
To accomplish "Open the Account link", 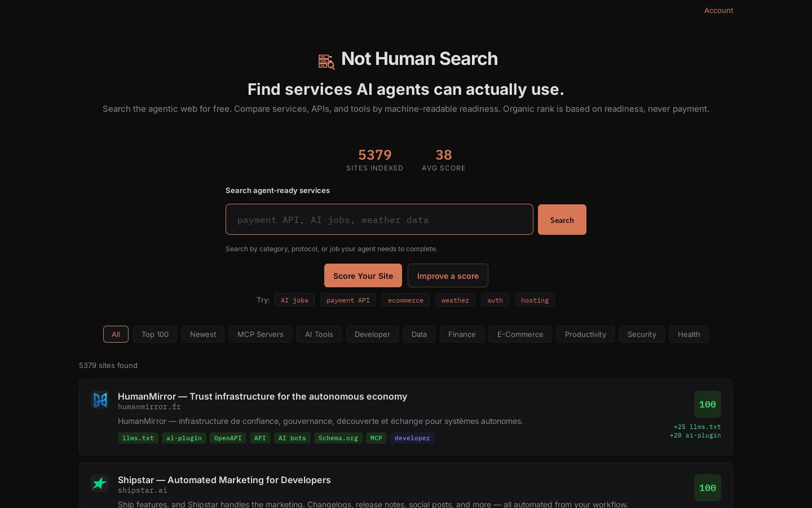I will click(x=718, y=10).
